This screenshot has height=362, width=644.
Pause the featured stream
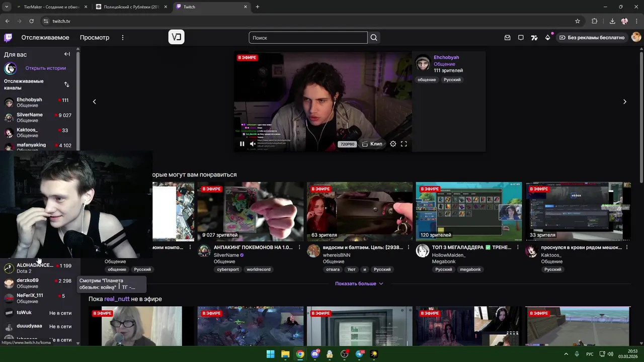tap(242, 144)
